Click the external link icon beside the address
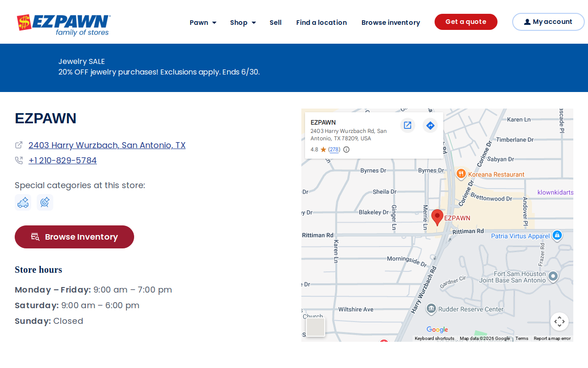This screenshot has height=368, width=588. coord(19,145)
